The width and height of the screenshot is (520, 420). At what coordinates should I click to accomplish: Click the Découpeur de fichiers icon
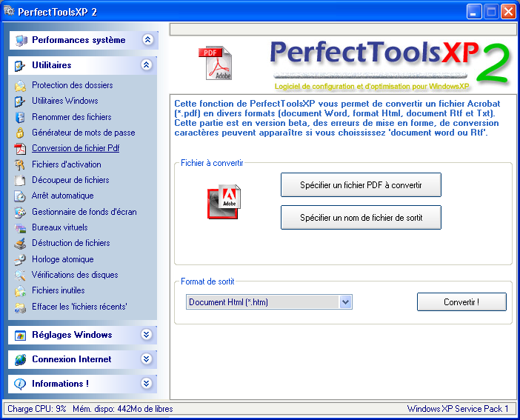point(20,180)
